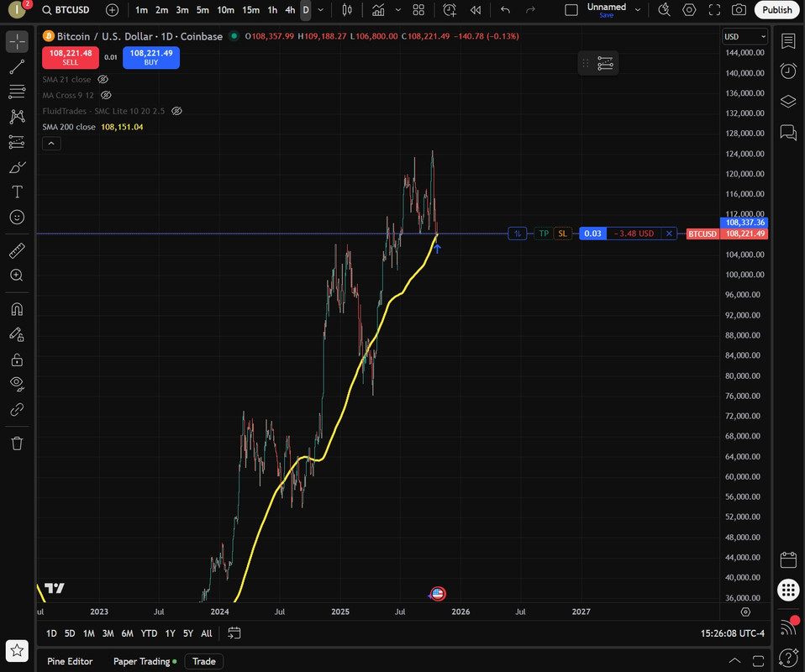Open the favorites star toolbar
The image size is (805, 672).
(17, 651)
